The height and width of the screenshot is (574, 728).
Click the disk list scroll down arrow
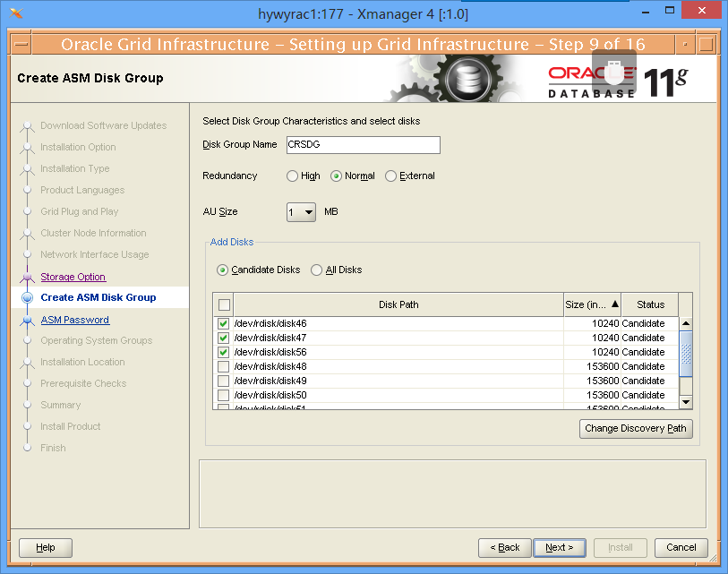pos(686,402)
